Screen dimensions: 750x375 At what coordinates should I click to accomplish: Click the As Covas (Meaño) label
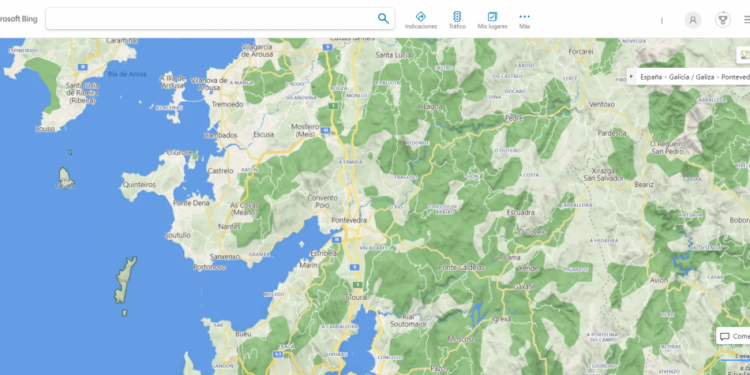(x=244, y=209)
